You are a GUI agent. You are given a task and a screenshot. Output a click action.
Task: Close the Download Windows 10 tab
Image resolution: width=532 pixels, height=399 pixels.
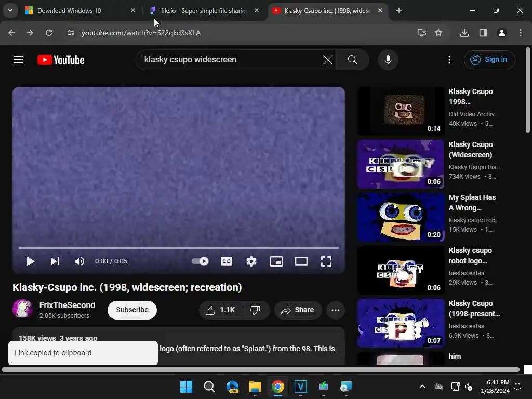coord(133,10)
